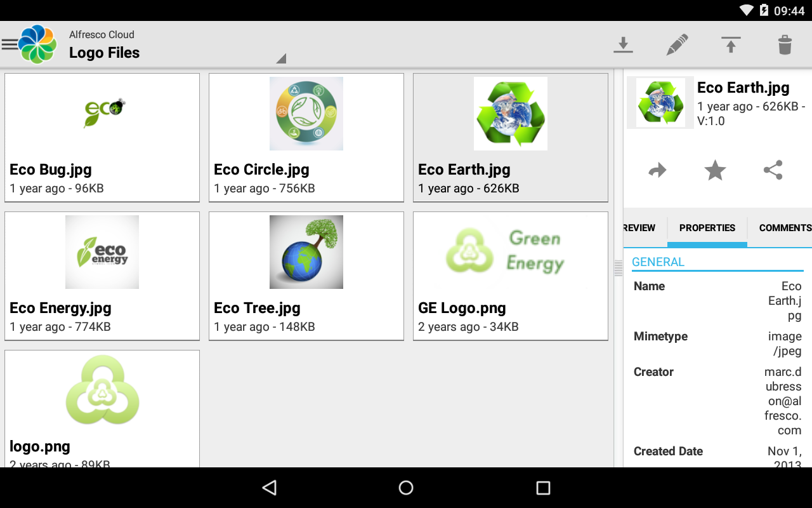Click the '1 year ago - 148KB' text
Image resolution: width=812 pixels, height=508 pixels.
[x=265, y=327]
